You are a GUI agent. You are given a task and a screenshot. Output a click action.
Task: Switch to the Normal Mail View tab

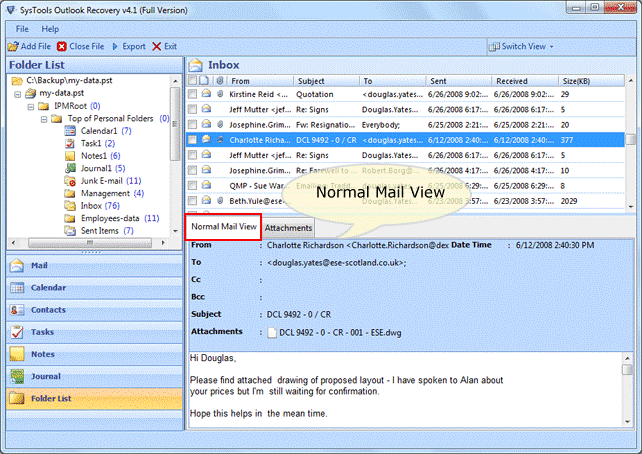(x=224, y=227)
